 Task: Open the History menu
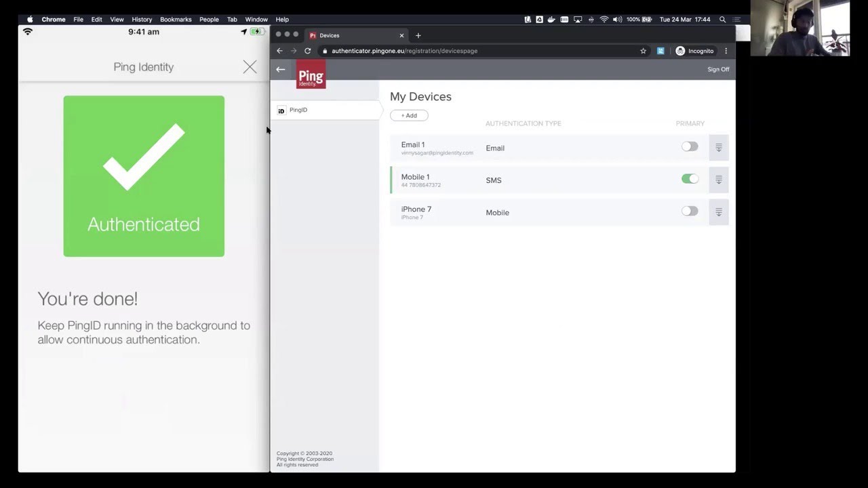point(142,20)
